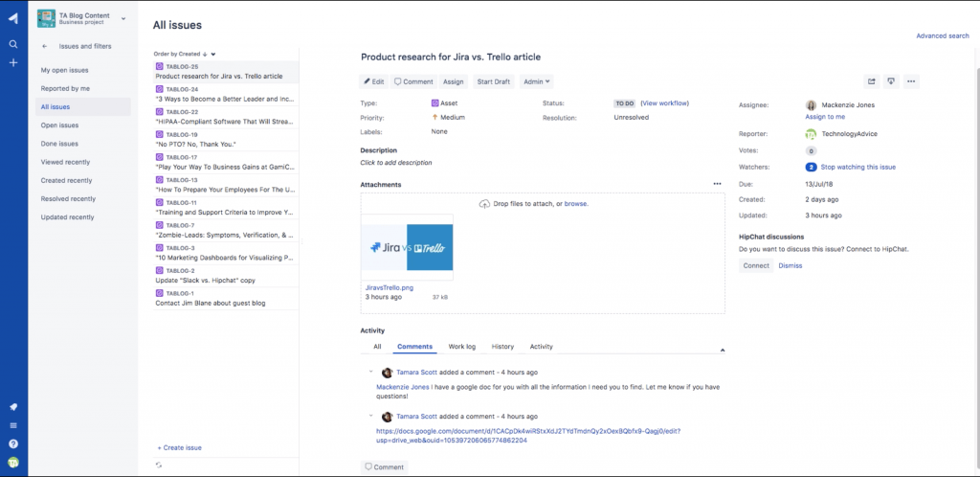Image resolution: width=980 pixels, height=477 pixels.
Task: Open issue TABLOG-3 Marketing Dashboards
Action: click(226, 253)
